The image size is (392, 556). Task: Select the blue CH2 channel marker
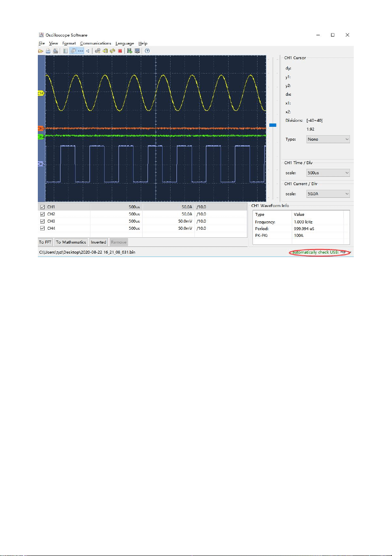41,164
